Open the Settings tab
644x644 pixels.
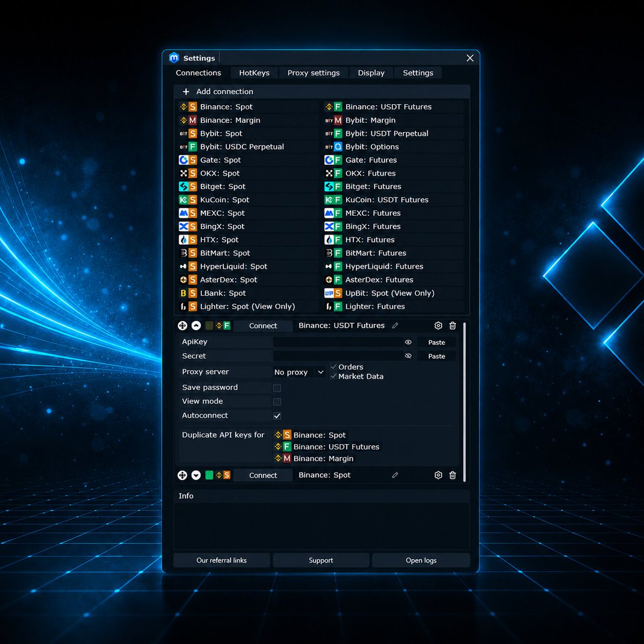[x=418, y=73]
